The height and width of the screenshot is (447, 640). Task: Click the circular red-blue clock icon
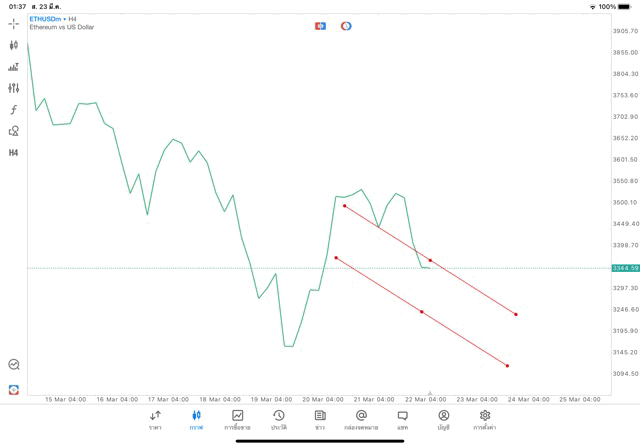[346, 26]
